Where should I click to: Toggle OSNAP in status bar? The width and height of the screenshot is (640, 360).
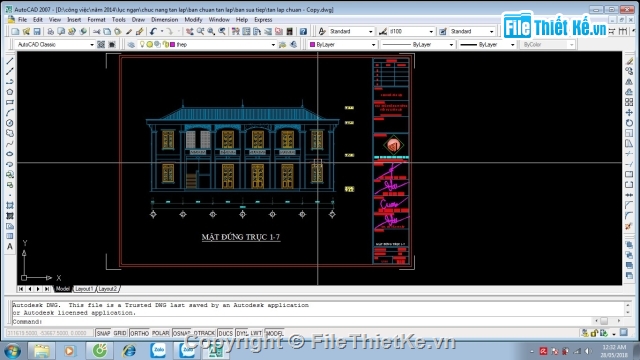tap(182, 333)
